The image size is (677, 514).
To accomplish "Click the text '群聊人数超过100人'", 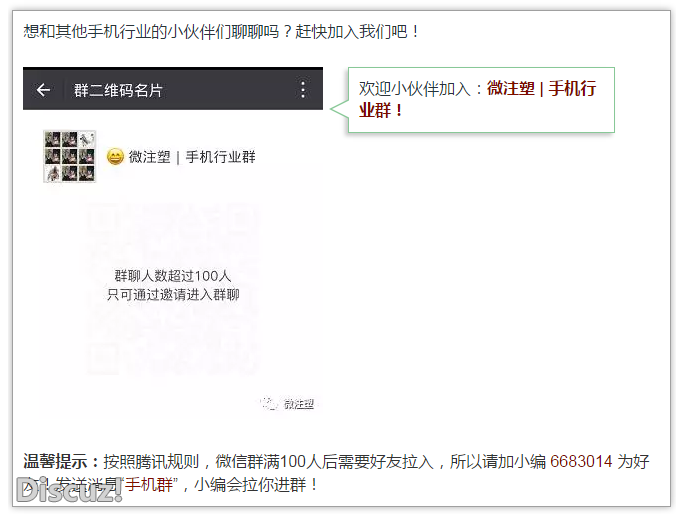I will pyautogui.click(x=173, y=276).
